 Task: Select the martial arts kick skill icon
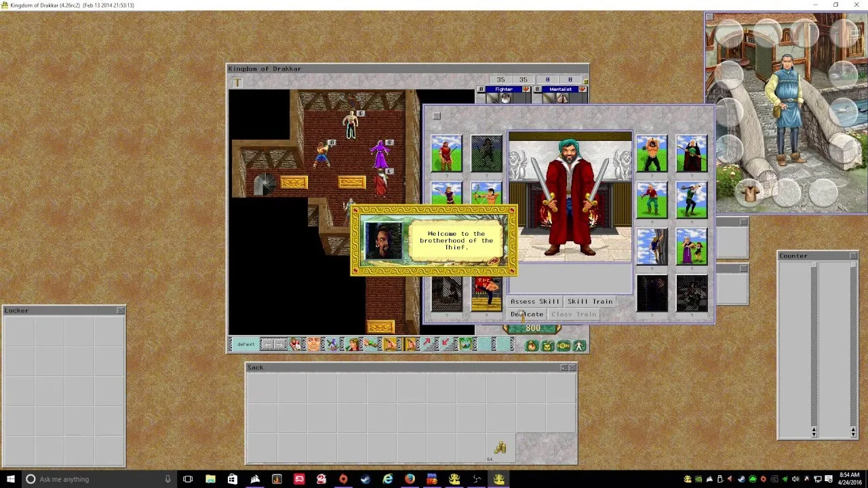(x=486, y=293)
